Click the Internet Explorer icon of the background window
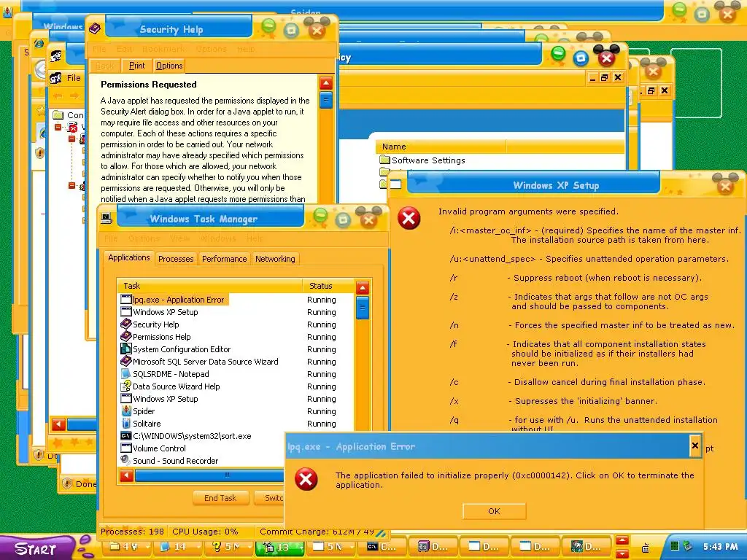The width and height of the screenshot is (747, 560). (39, 43)
